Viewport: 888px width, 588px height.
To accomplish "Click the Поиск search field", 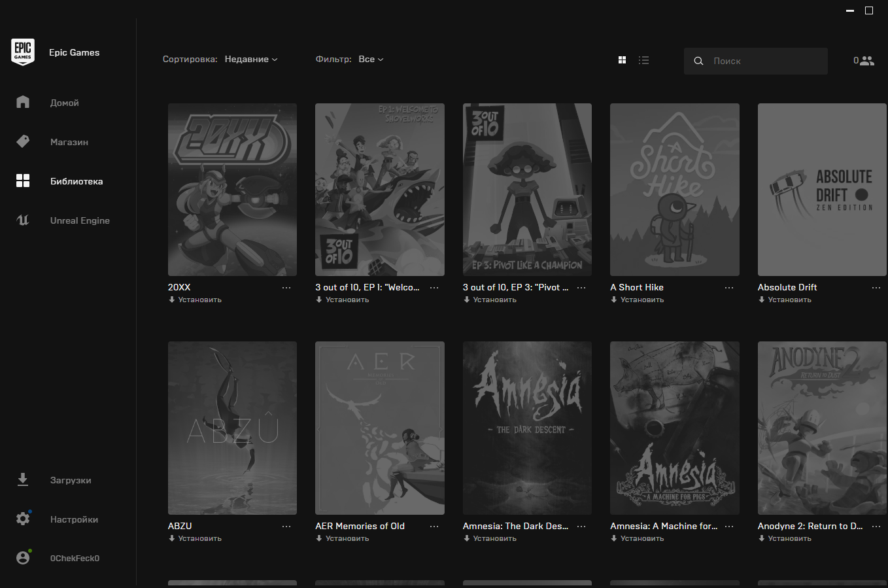I will coord(765,61).
